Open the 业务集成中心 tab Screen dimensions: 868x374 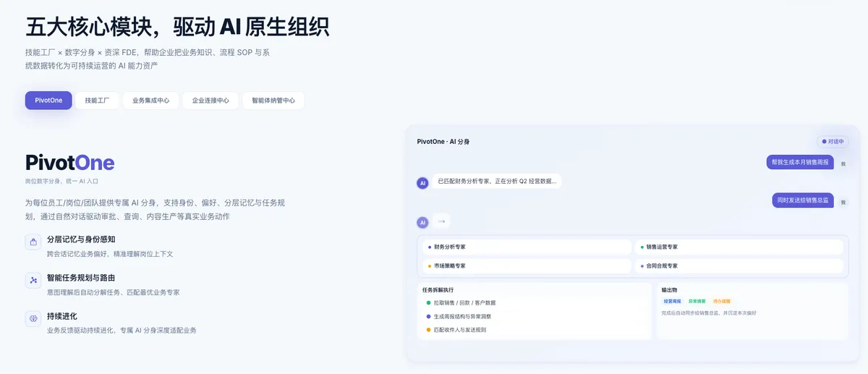pos(150,101)
